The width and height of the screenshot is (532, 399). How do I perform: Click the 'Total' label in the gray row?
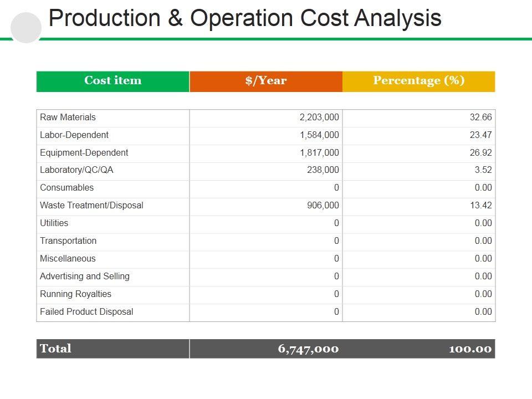pyautogui.click(x=55, y=349)
